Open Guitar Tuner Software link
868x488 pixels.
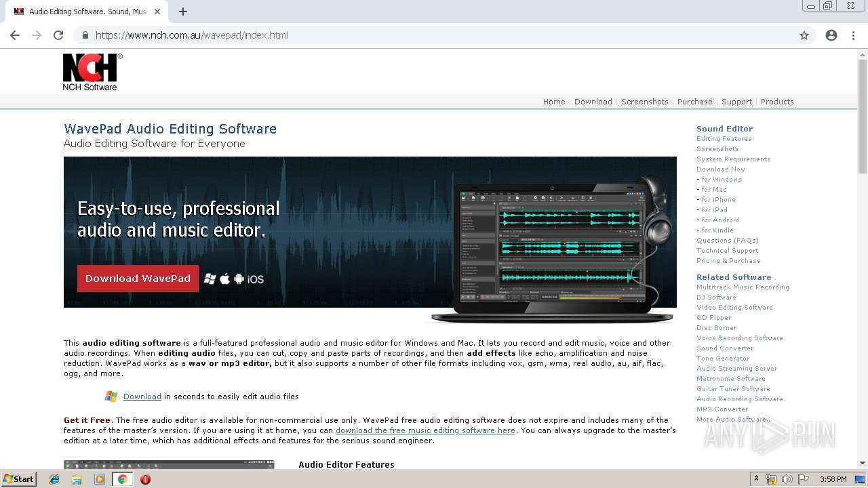[x=733, y=389]
